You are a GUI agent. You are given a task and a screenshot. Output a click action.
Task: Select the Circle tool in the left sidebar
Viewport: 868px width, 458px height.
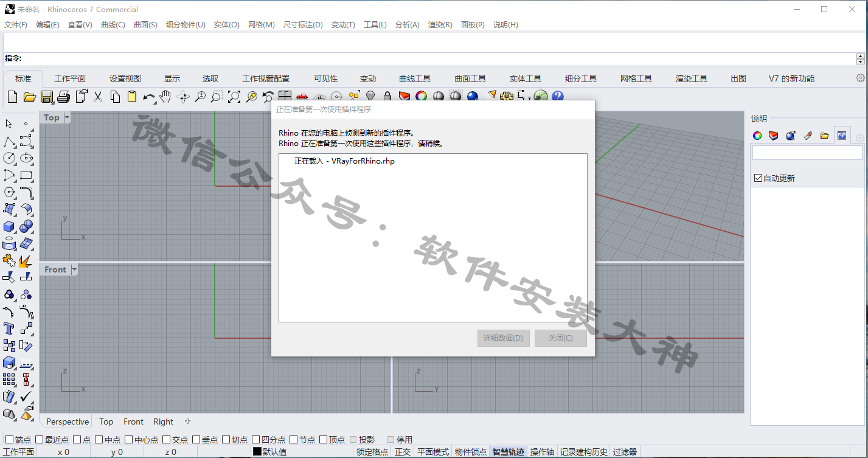coord(9,158)
